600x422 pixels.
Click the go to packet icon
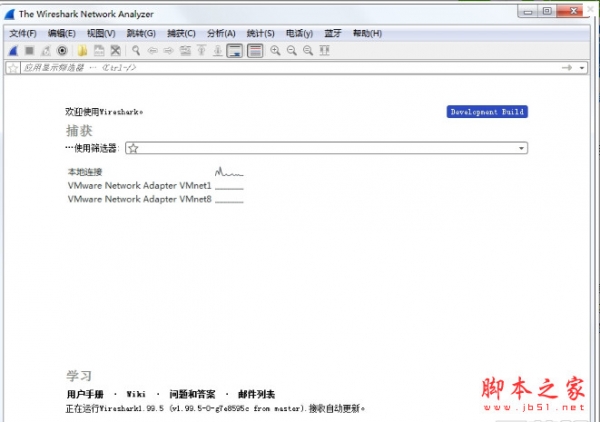pyautogui.click(x=186, y=51)
